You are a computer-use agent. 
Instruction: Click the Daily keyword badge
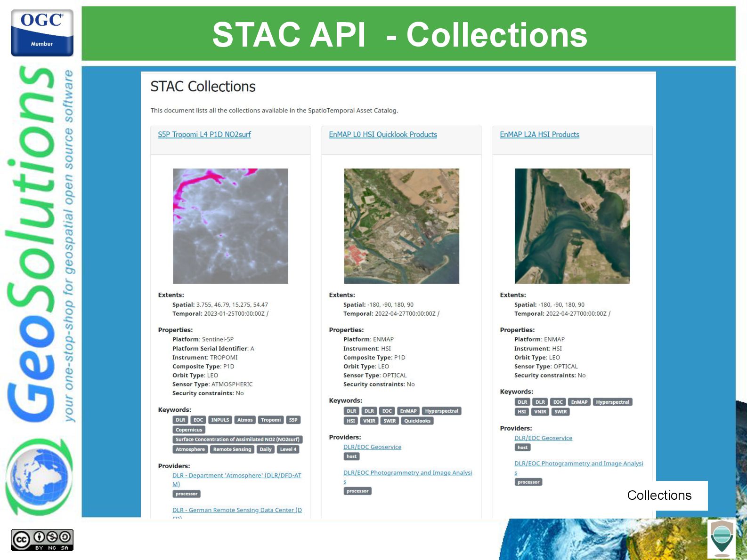266,449
